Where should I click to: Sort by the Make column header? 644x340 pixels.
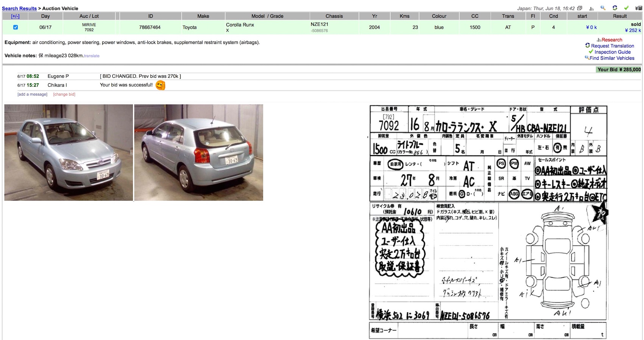point(203,16)
